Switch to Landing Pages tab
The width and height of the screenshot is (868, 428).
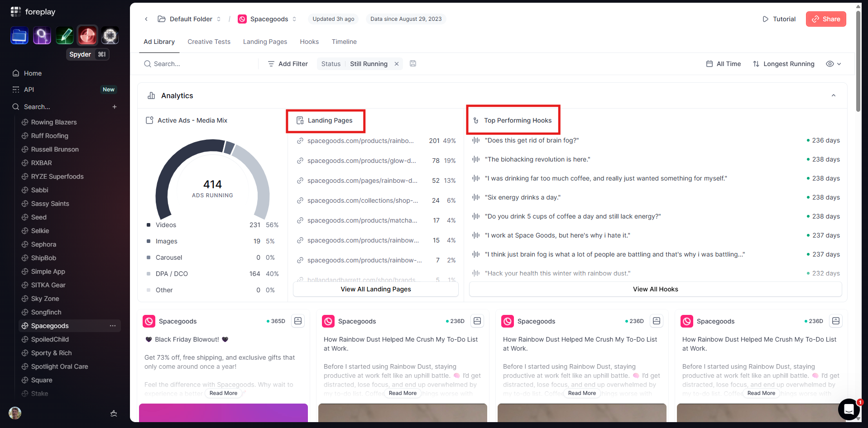[x=265, y=42]
